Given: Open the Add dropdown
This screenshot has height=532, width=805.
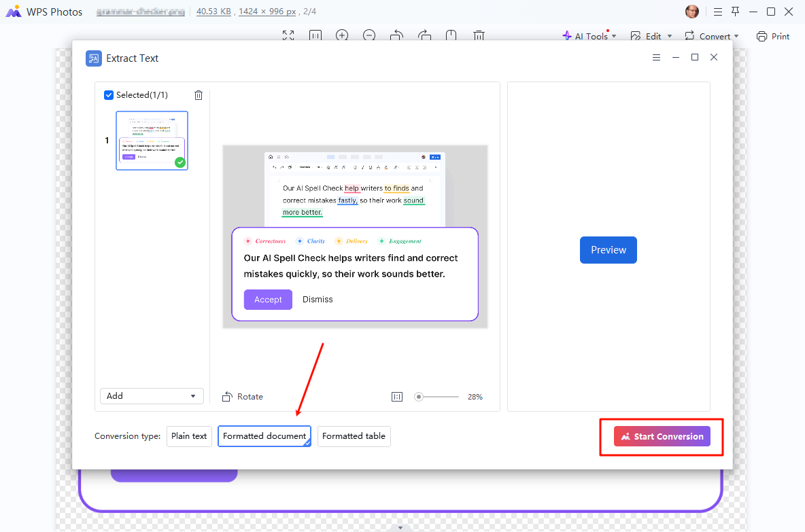Looking at the screenshot, I should (152, 396).
